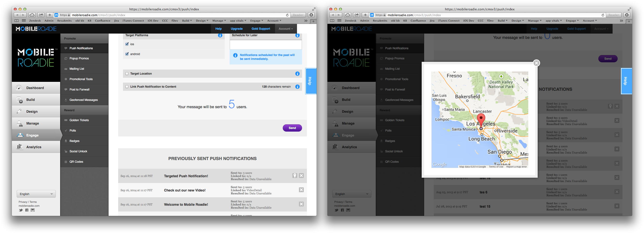The image size is (644, 233).
Task: Expand app vitals bookmarks folder, left window
Action: click(x=238, y=21)
